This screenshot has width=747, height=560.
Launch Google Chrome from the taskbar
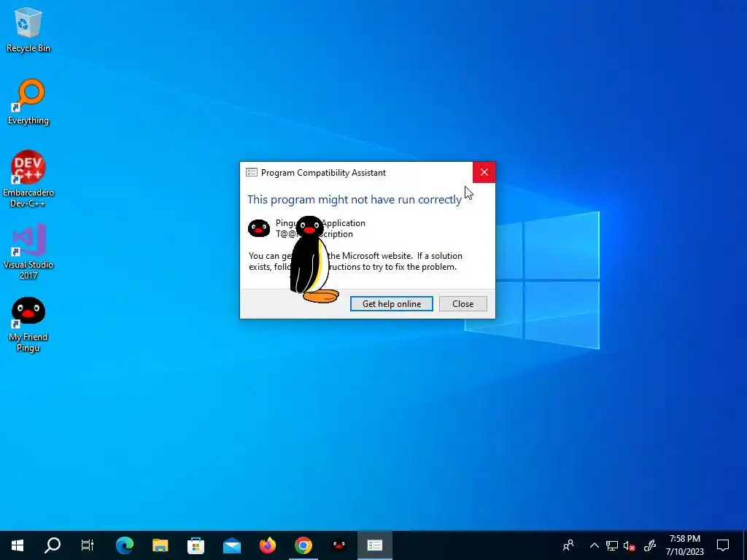pos(303,545)
